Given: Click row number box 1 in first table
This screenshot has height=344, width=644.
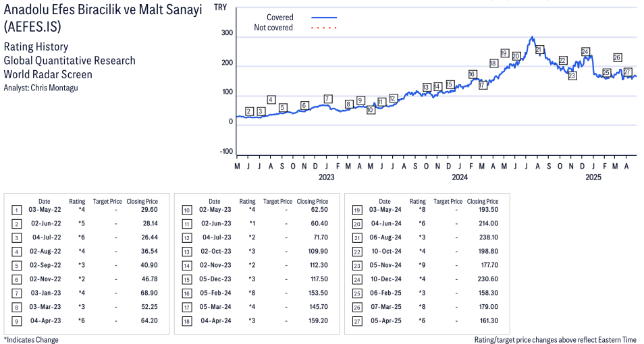Looking at the screenshot, I should pyautogui.click(x=16, y=210).
